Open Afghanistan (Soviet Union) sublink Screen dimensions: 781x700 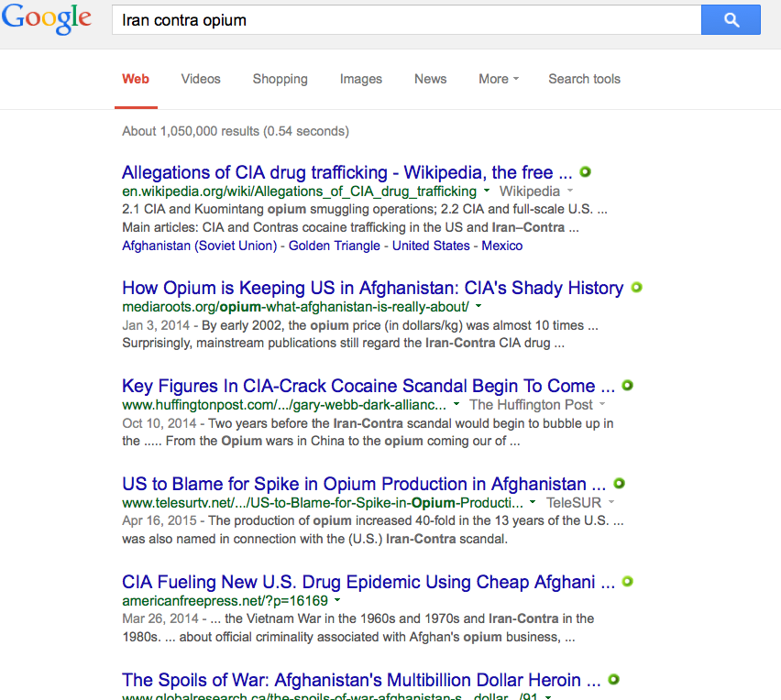(199, 246)
